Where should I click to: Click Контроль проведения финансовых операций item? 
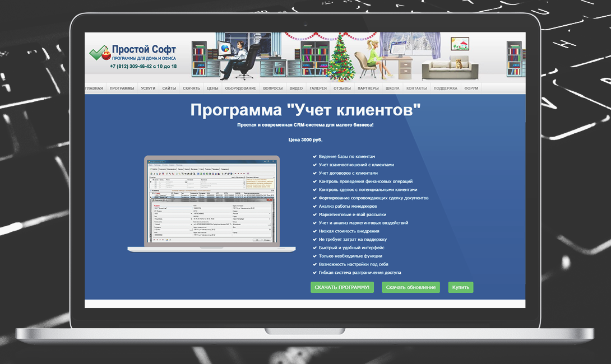[x=365, y=181]
